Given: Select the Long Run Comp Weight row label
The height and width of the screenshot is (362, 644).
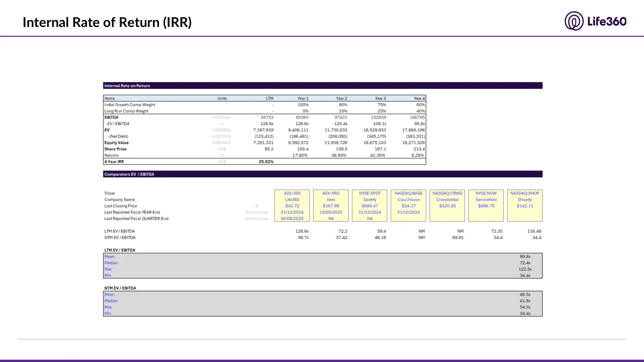Looking at the screenshot, I should coord(126,111).
